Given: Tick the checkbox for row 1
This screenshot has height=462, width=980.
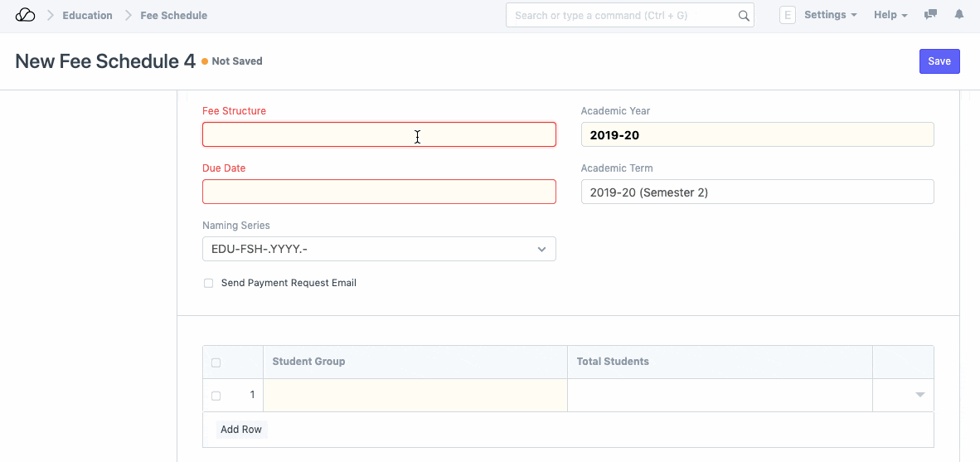Looking at the screenshot, I should tap(216, 396).
